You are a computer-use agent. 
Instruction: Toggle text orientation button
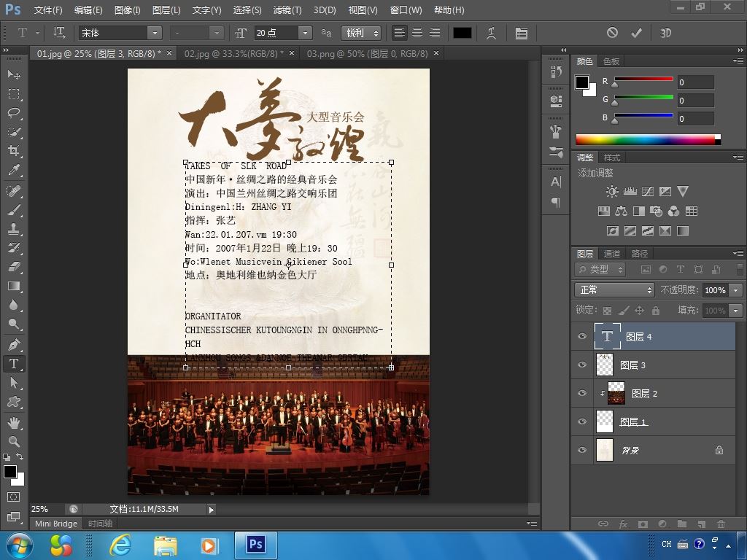(x=59, y=32)
